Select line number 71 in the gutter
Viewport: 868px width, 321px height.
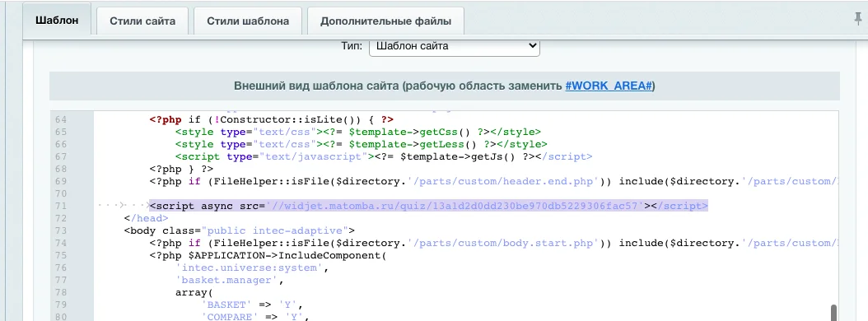click(61, 206)
